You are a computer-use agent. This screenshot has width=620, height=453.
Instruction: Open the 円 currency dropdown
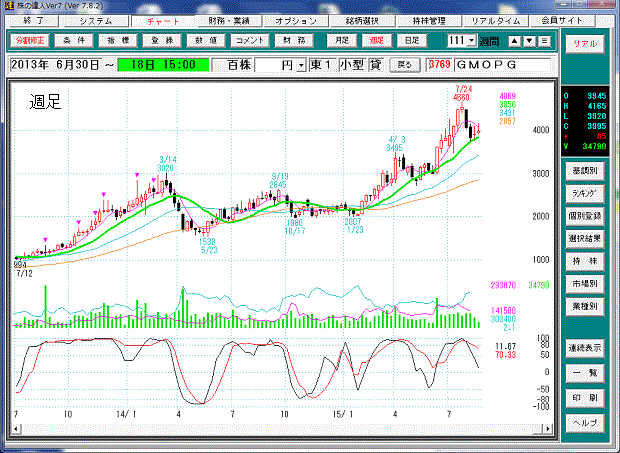tap(301, 66)
